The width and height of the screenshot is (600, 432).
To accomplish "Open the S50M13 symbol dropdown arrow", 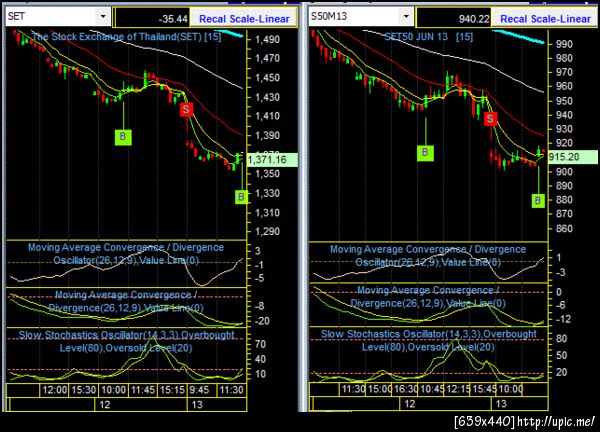I will 406,16.
